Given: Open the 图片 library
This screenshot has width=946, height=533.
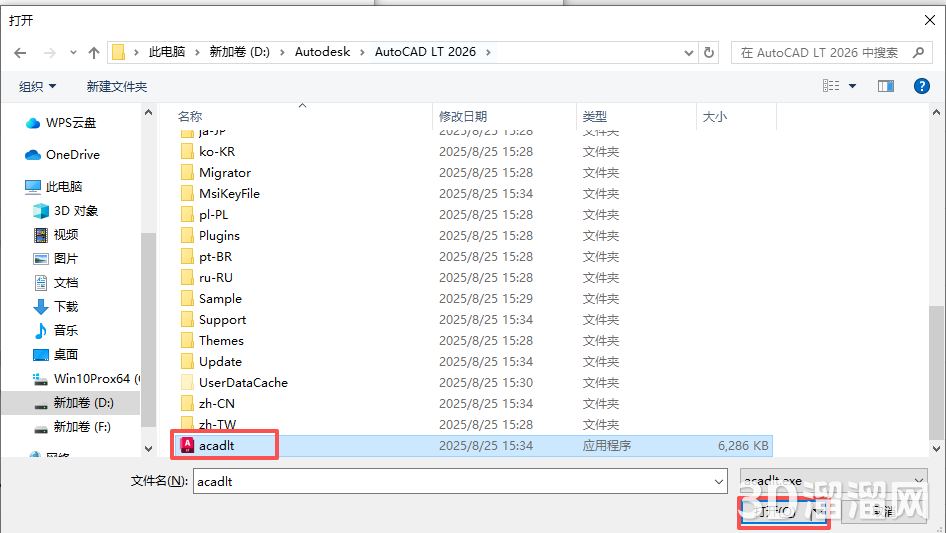Looking at the screenshot, I should pyautogui.click(x=56, y=258).
